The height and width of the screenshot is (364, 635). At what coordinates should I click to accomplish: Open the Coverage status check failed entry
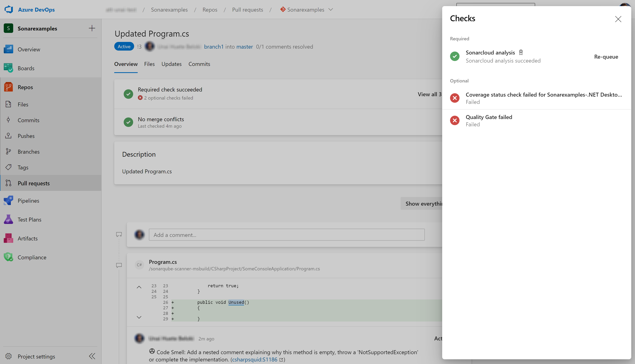pyautogui.click(x=537, y=98)
